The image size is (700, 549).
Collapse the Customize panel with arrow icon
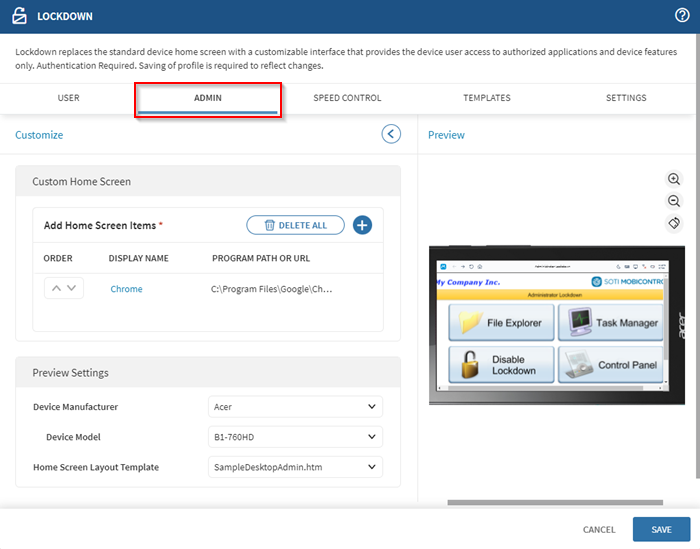point(391,134)
